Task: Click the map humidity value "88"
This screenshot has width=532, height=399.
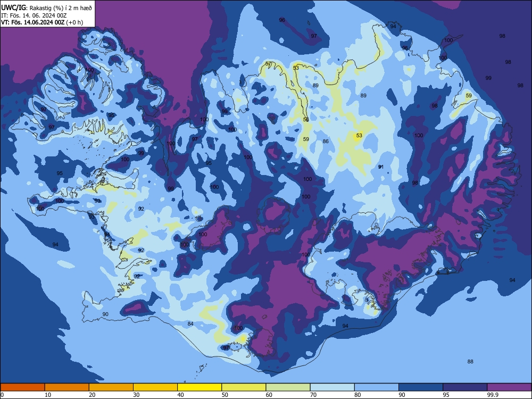Action: (470, 362)
